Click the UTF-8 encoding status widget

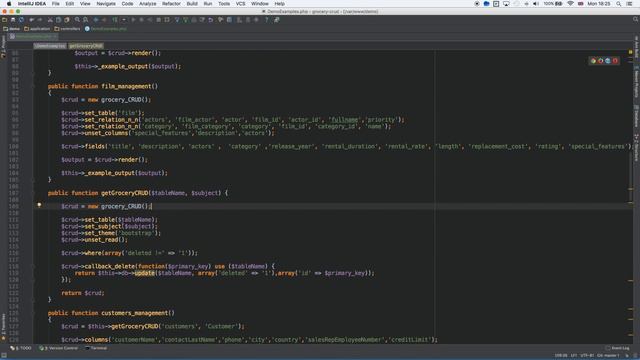[587, 356]
